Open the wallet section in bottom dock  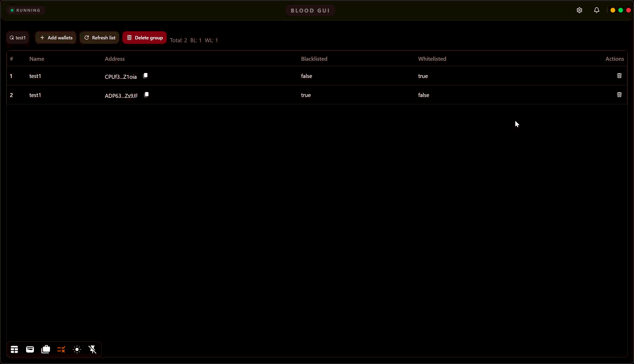pyautogui.click(x=30, y=349)
